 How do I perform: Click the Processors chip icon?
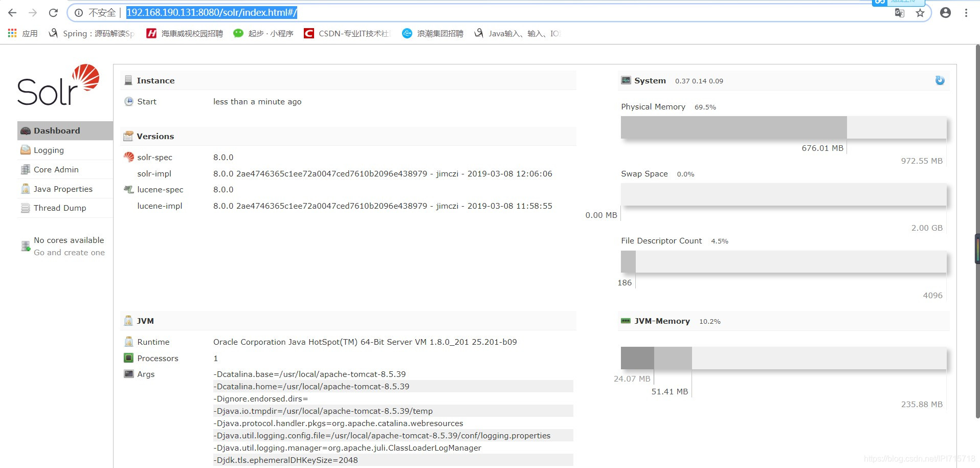pos(129,358)
